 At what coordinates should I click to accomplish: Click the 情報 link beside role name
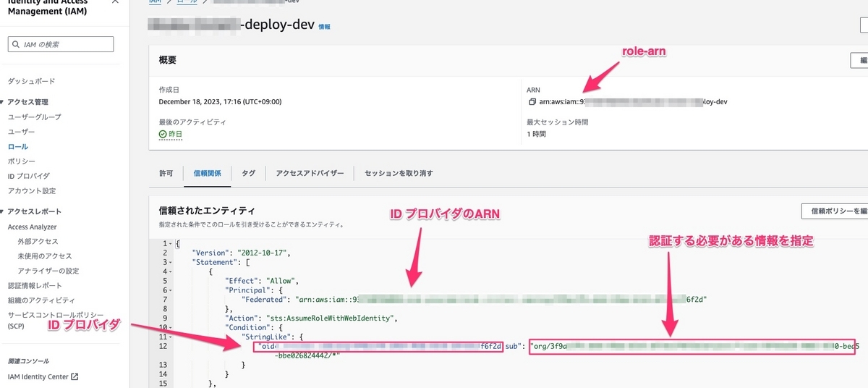click(x=324, y=27)
